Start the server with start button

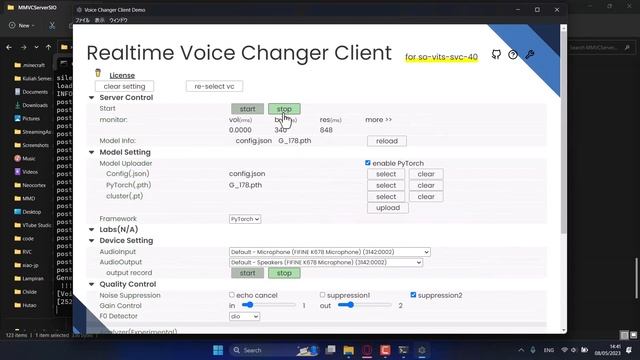point(247,109)
